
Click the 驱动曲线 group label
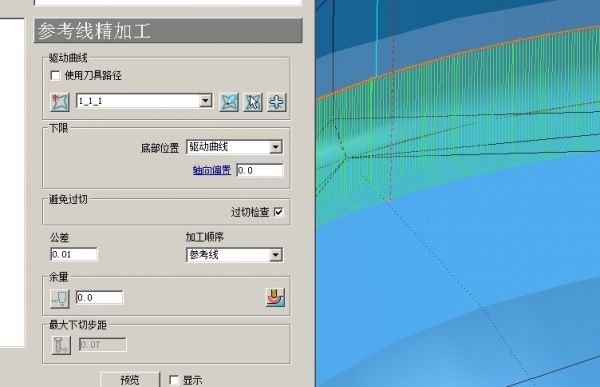tap(68, 58)
